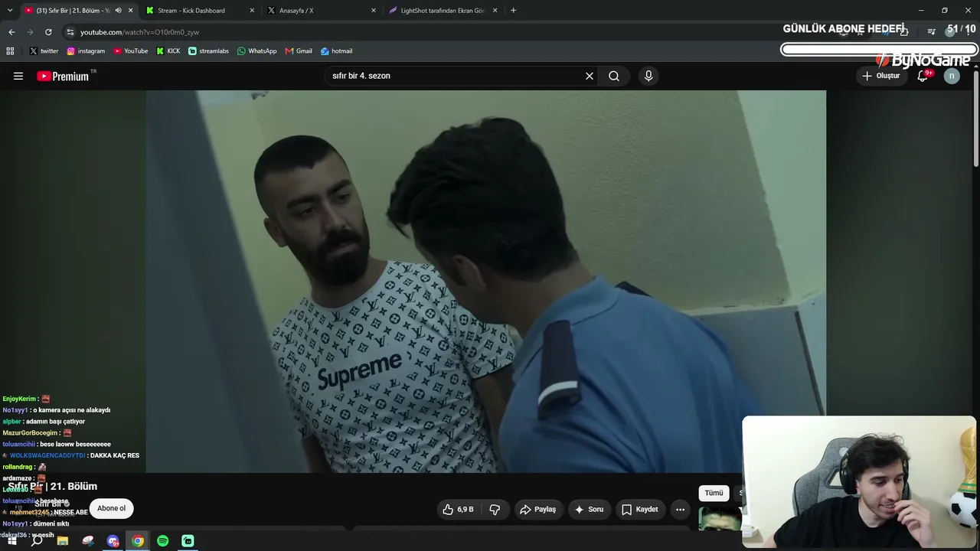Open the suggested video thumbnail below Tümü
The width and height of the screenshot is (980, 551).
coord(720,520)
